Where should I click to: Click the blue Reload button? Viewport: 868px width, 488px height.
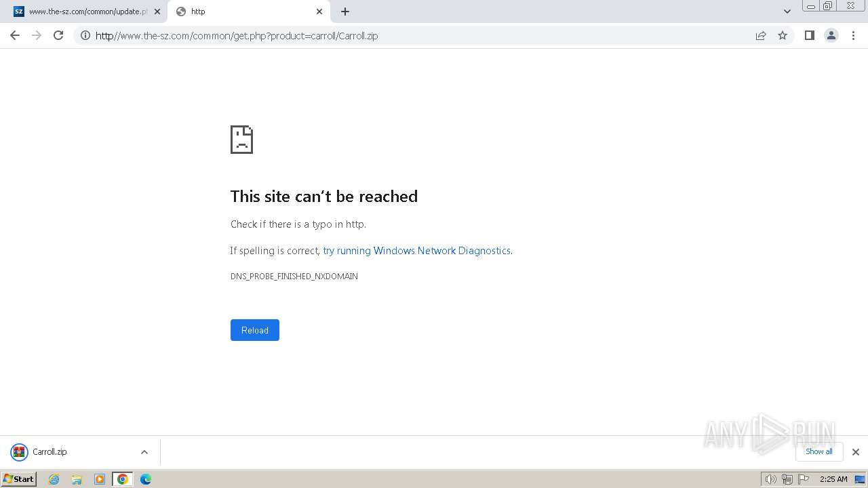(255, 330)
